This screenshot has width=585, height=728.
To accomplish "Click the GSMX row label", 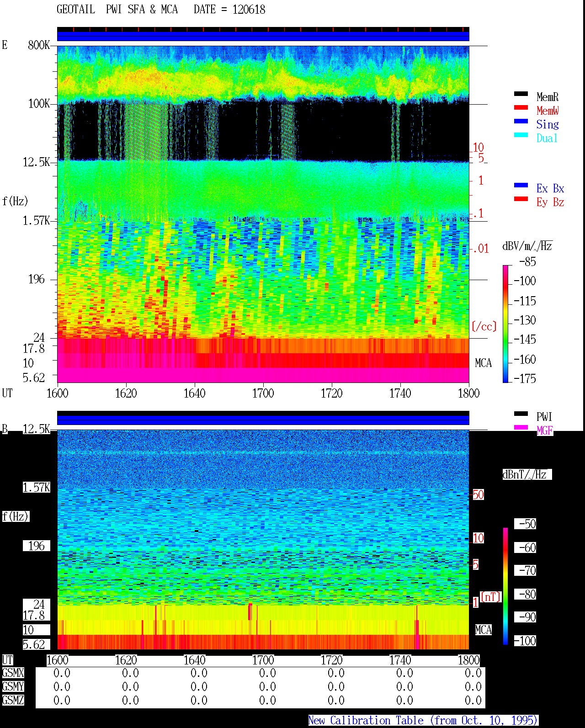I will click(13, 673).
